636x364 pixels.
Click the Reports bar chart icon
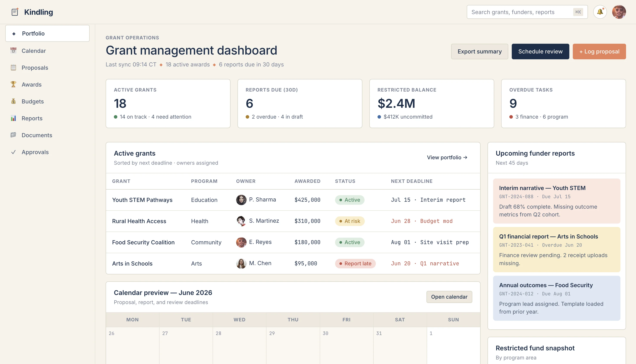tap(13, 118)
